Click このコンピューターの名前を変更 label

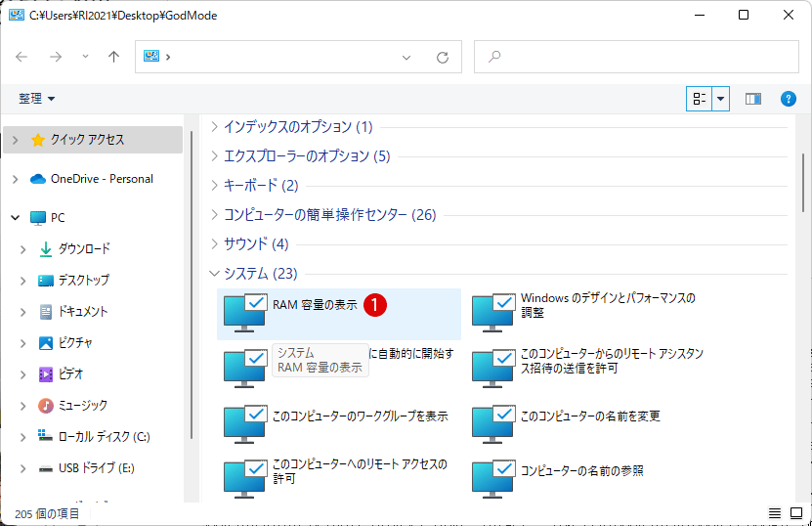pyautogui.click(x=590, y=416)
